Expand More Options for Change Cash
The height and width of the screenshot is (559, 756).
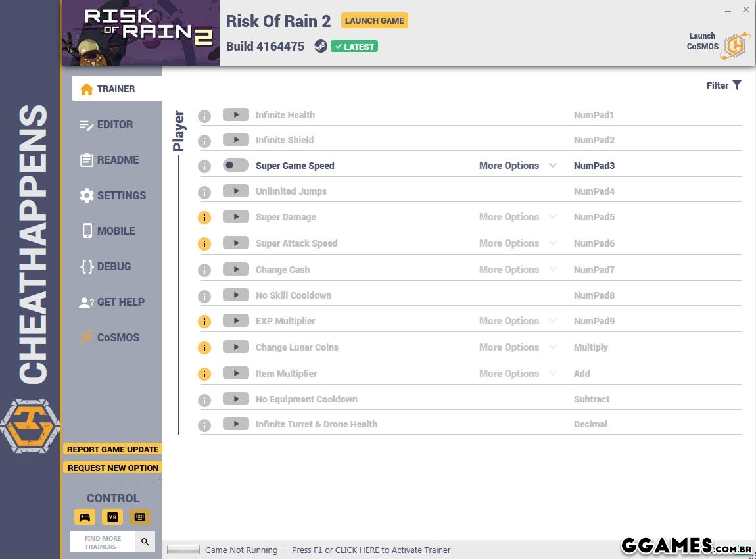tap(517, 270)
